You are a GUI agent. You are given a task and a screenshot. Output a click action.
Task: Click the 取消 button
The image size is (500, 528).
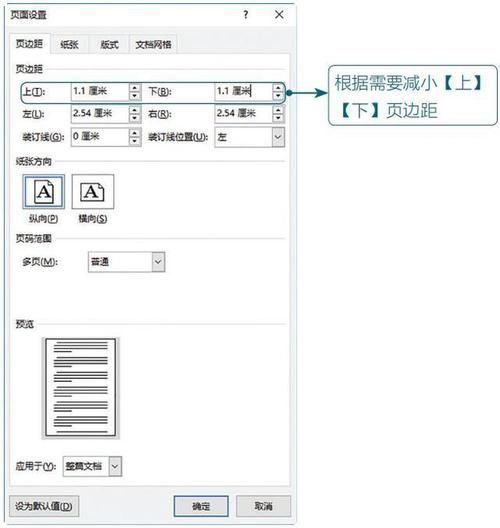pos(263,506)
